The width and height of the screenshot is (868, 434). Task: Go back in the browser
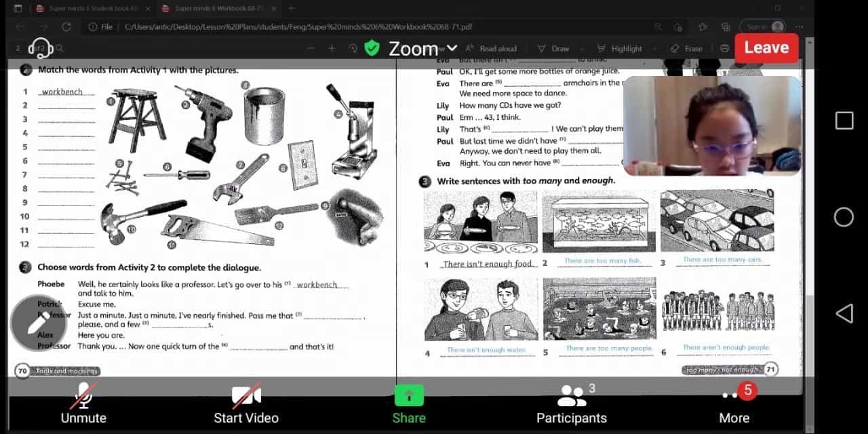[x=21, y=26]
